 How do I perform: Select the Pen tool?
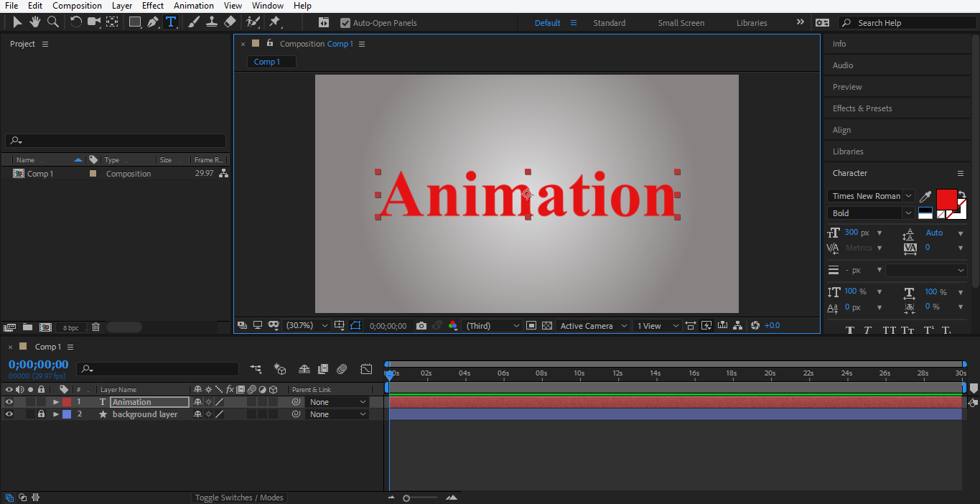pyautogui.click(x=153, y=22)
